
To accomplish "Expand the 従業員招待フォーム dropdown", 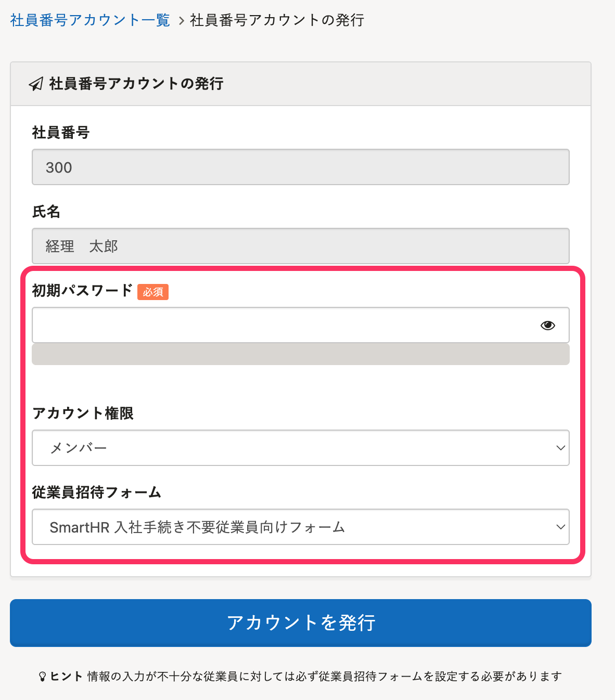I will (301, 527).
